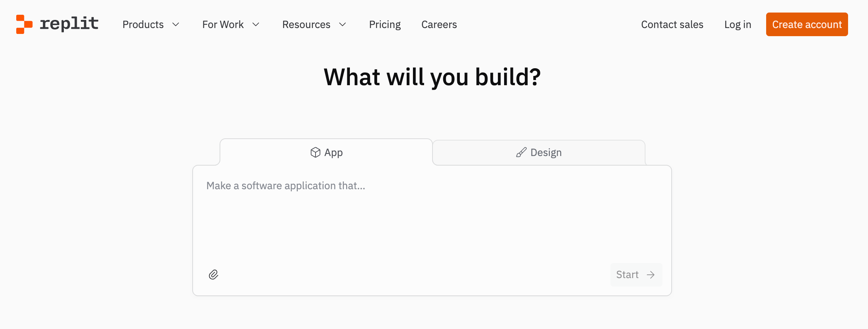
Task: Expand the Products dropdown chevron
Action: (x=176, y=24)
